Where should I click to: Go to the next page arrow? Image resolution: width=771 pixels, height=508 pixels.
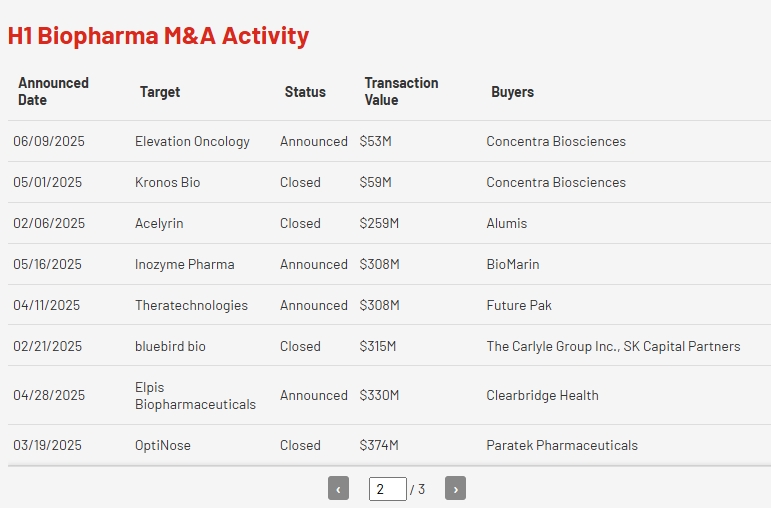click(455, 488)
